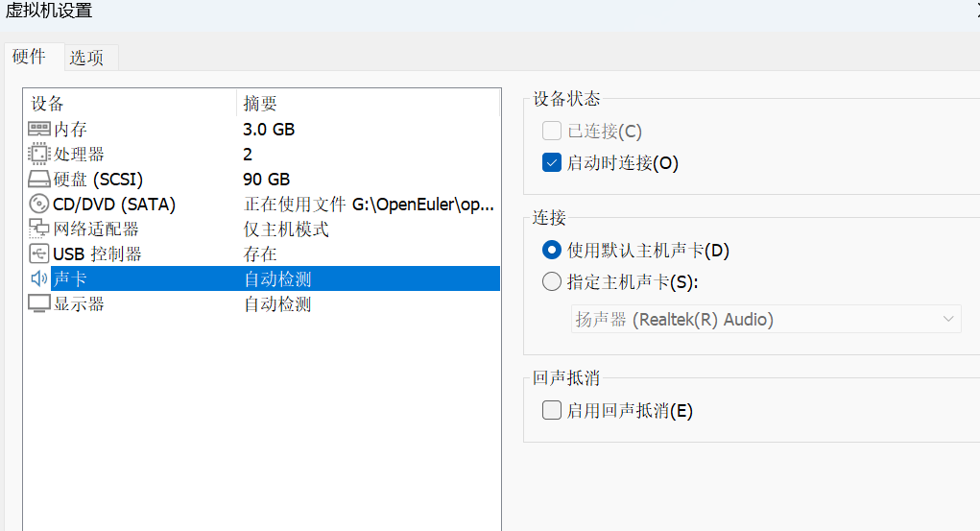Click the sound card (声卡) speaker icon
980x531 pixels.
pos(38,278)
